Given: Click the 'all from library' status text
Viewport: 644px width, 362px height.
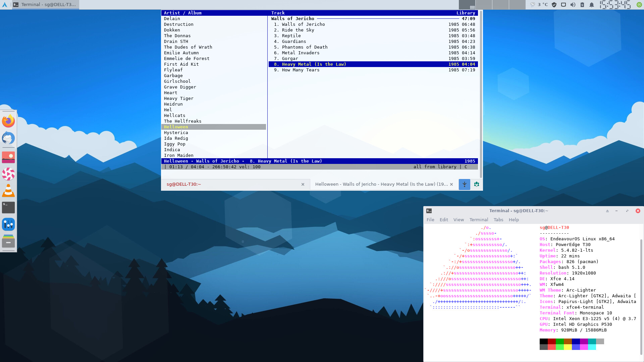Looking at the screenshot, I should (435, 167).
